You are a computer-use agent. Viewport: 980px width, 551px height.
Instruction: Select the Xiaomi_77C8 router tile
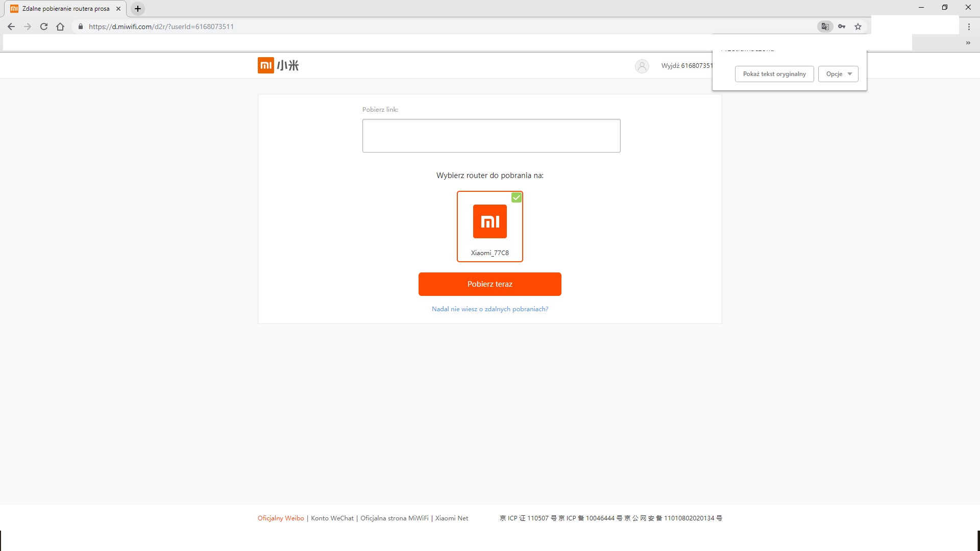[x=489, y=227]
